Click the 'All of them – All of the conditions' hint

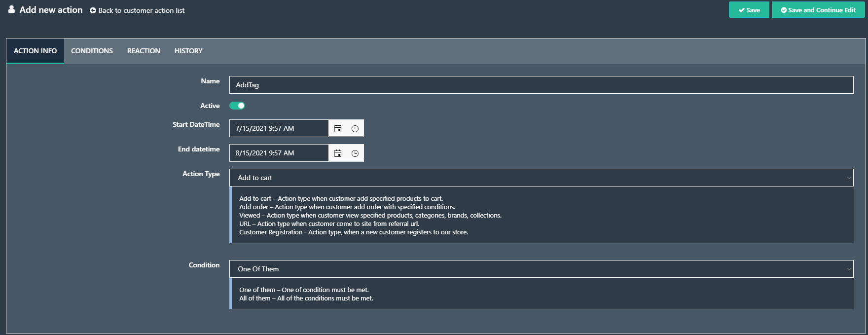coord(306,298)
